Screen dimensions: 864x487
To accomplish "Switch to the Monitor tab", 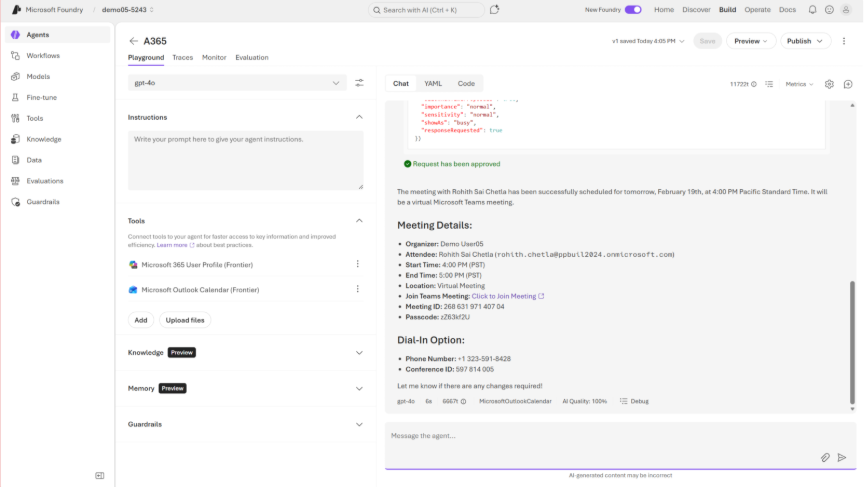I will click(x=214, y=57).
